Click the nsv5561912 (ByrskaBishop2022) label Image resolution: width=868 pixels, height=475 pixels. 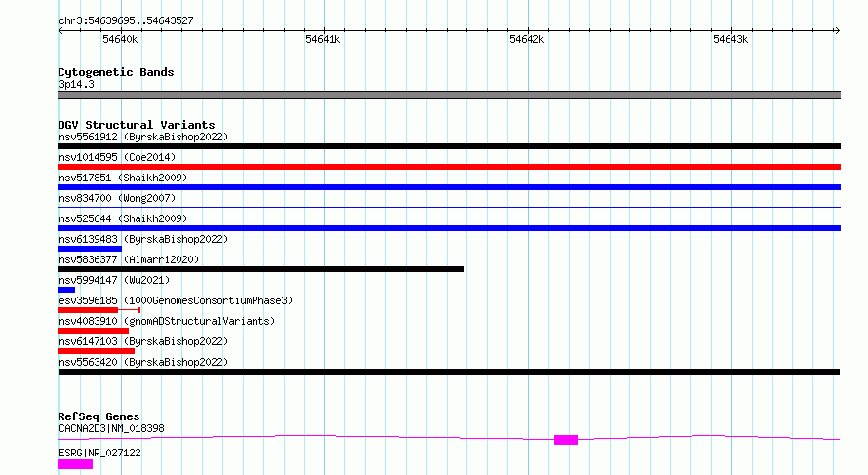click(x=143, y=137)
